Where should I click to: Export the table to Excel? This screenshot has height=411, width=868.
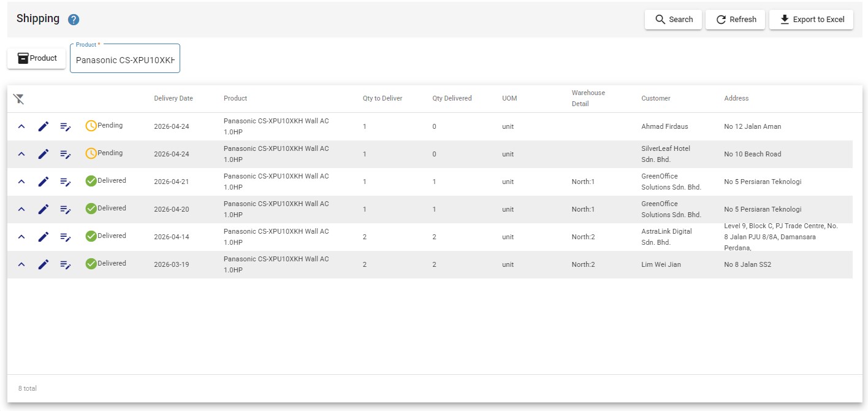pyautogui.click(x=811, y=20)
